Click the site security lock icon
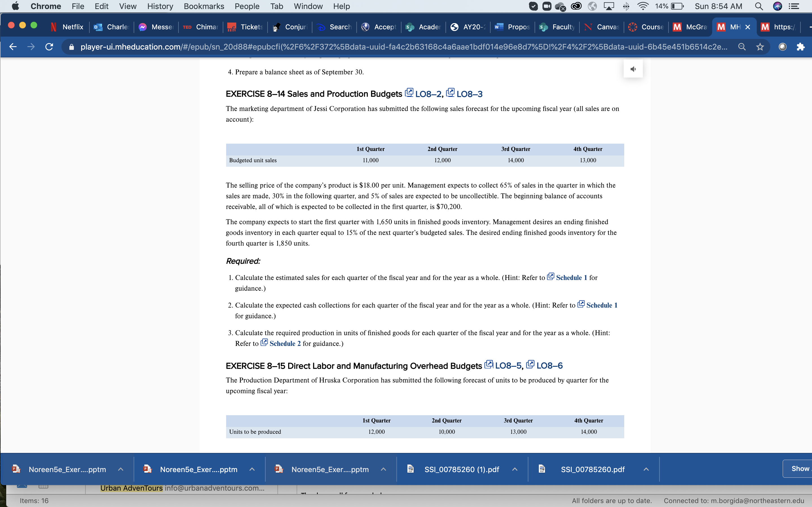 pyautogui.click(x=71, y=46)
